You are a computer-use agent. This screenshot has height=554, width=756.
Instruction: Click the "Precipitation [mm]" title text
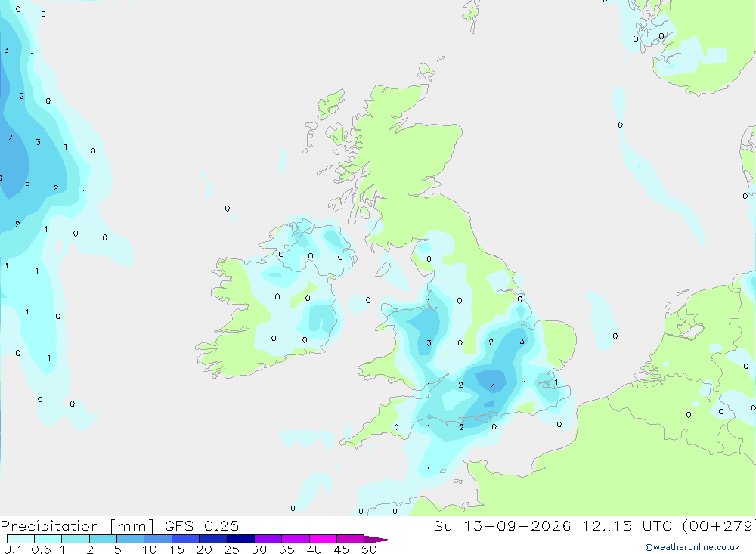pyautogui.click(x=77, y=526)
